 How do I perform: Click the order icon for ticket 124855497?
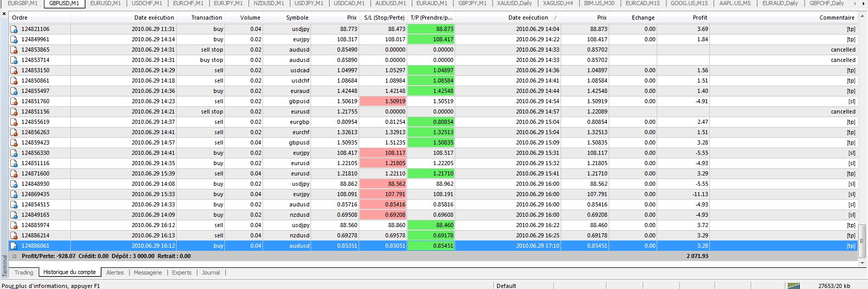tap(14, 91)
